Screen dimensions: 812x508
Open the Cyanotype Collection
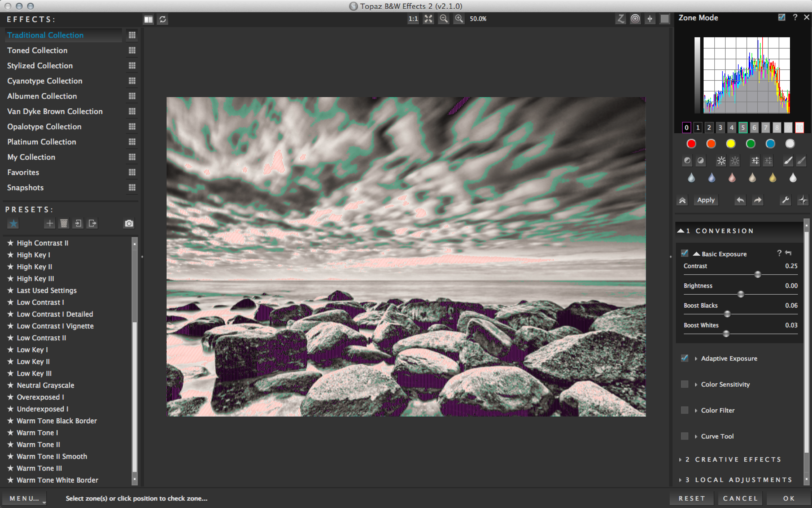click(45, 81)
